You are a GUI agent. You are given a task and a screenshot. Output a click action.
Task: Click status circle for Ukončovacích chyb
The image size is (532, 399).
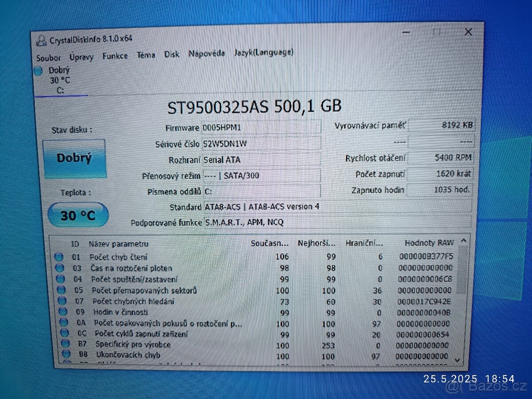(x=66, y=354)
